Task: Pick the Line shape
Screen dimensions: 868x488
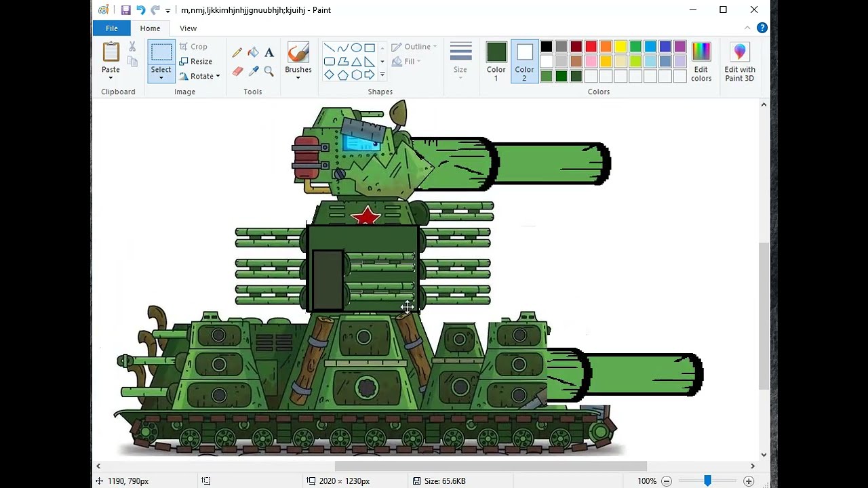Action: 329,47
